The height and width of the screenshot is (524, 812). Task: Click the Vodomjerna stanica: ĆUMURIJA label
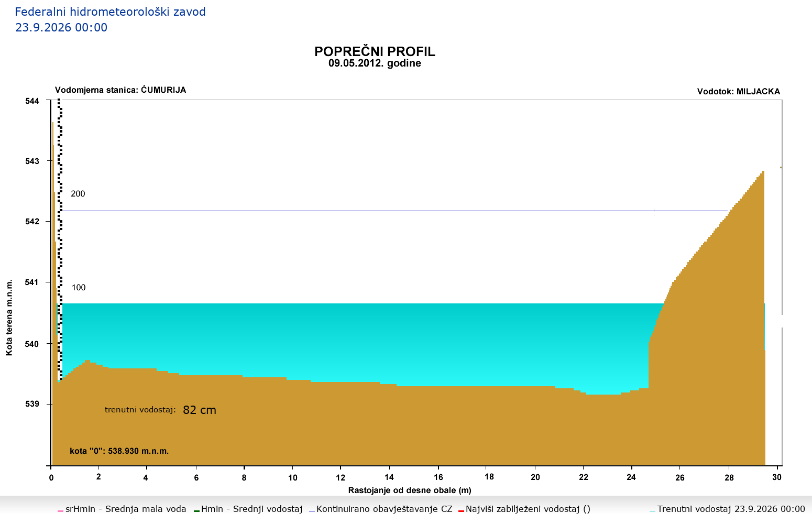pyautogui.click(x=120, y=90)
